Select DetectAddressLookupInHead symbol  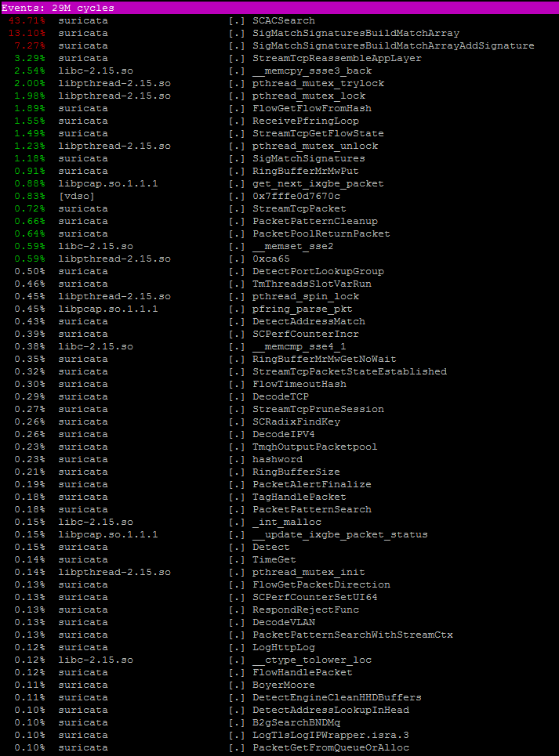click(x=331, y=711)
